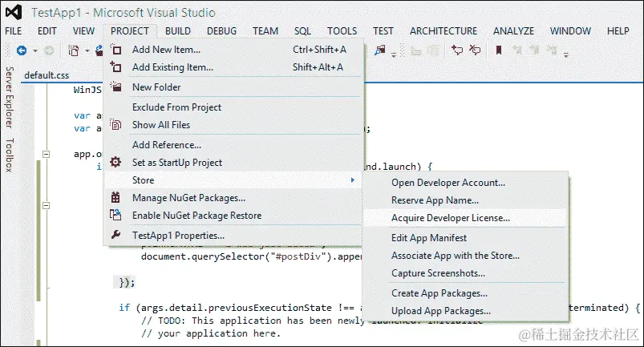Click the Show All Files menu icon

(x=115, y=125)
